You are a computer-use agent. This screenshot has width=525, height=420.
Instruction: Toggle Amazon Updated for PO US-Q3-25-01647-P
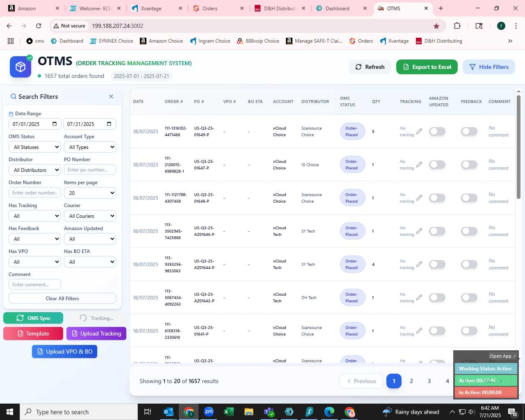coord(437,164)
